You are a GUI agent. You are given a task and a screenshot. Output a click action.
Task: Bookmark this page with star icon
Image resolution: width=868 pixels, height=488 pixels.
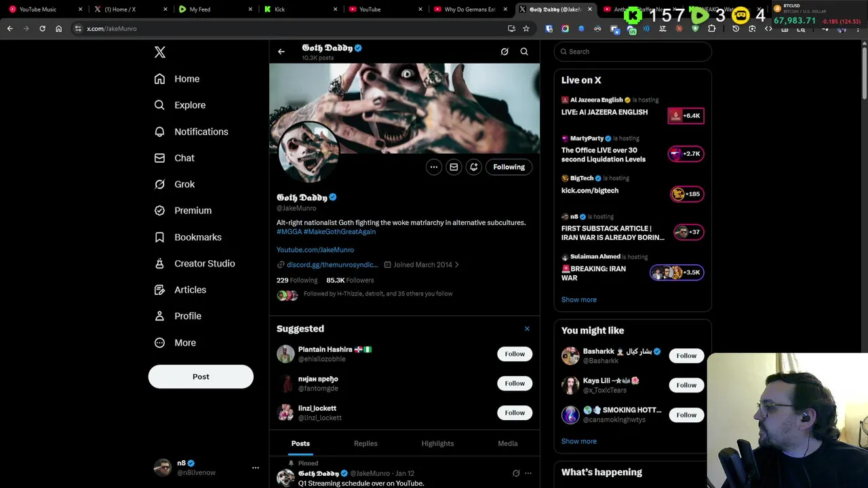tap(526, 28)
